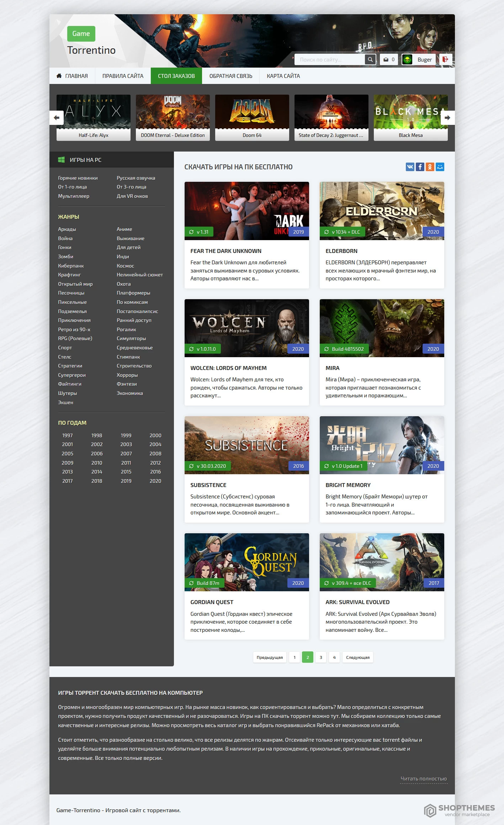The width and height of the screenshot is (504, 825).
Task: Share via the Odnoklassniki icon
Action: tap(430, 167)
